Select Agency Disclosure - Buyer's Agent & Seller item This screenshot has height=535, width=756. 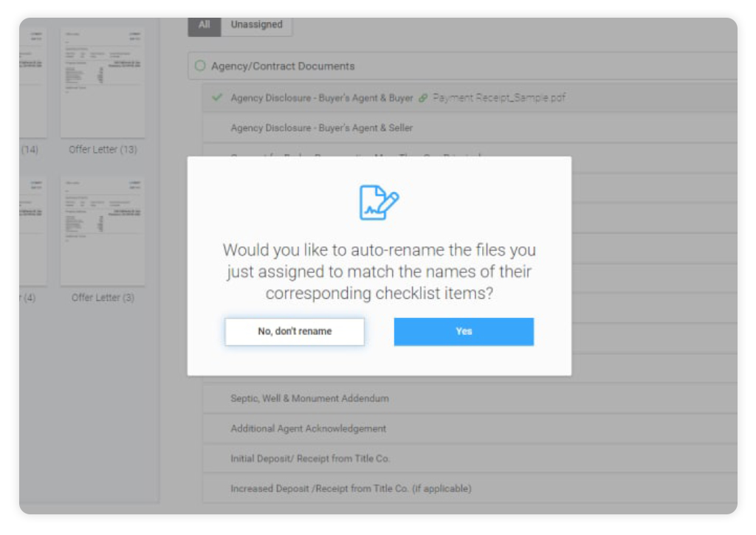[321, 128]
